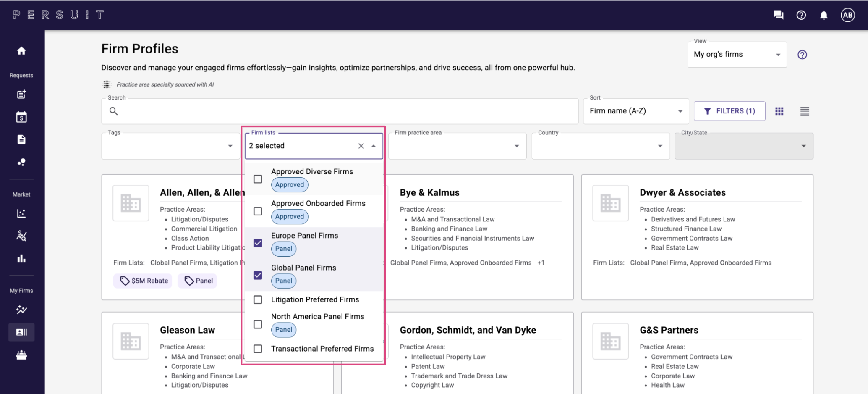
Task: Open the G&S Partners firm profile
Action: coord(669,330)
